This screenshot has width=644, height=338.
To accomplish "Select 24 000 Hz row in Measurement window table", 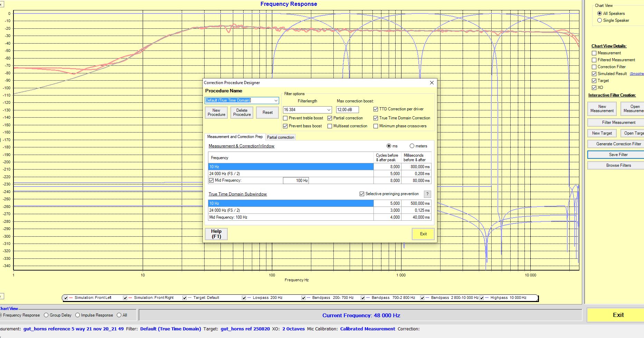I will tap(320, 174).
